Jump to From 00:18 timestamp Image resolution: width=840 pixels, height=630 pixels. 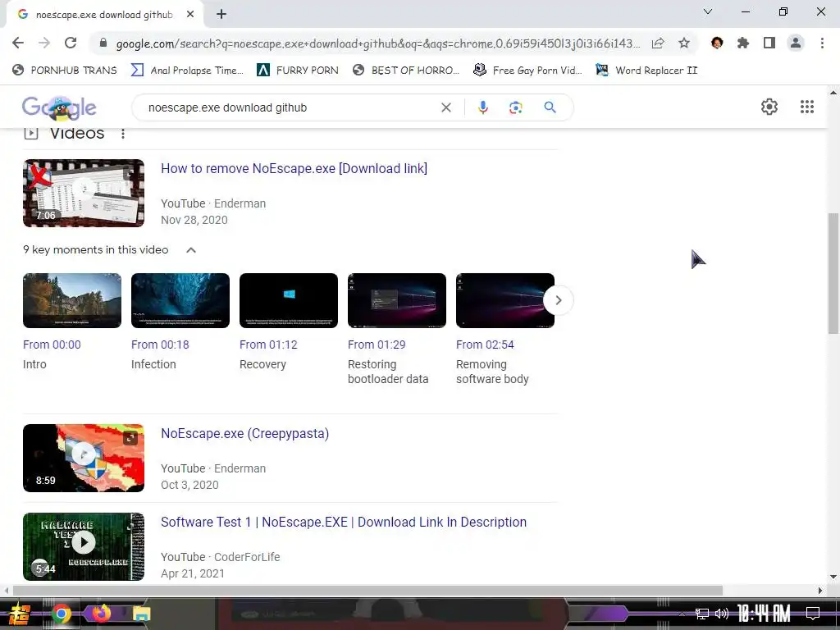click(x=160, y=345)
